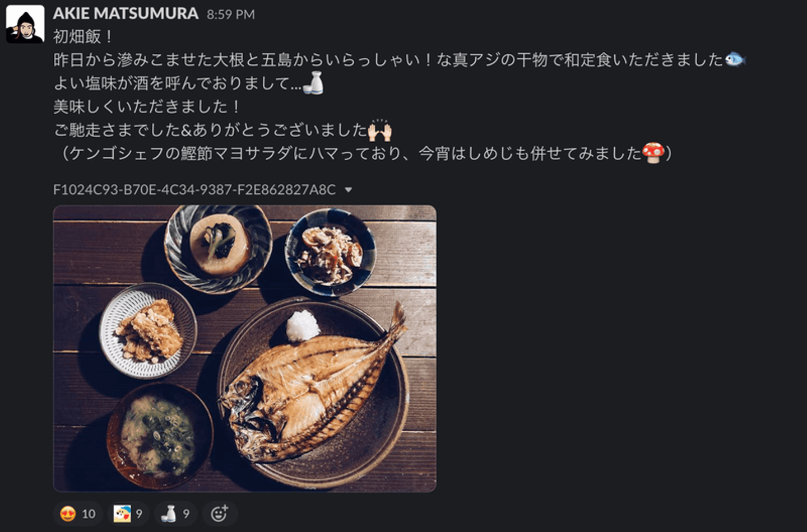Viewport: 807px width, 532px height.
Task: Click the AKIE MATSUMURA sender name
Action: (x=126, y=13)
